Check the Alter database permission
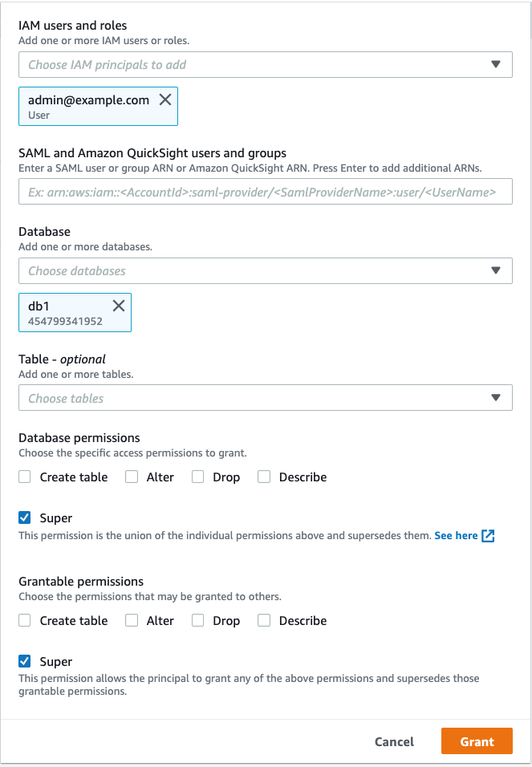This screenshot has height=767, width=532. coord(132,477)
